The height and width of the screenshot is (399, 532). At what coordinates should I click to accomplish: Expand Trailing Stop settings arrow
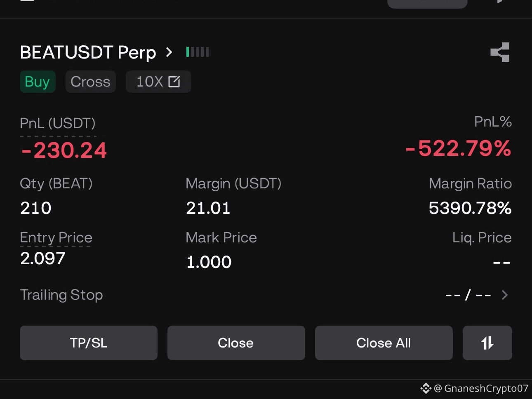pyautogui.click(x=504, y=295)
